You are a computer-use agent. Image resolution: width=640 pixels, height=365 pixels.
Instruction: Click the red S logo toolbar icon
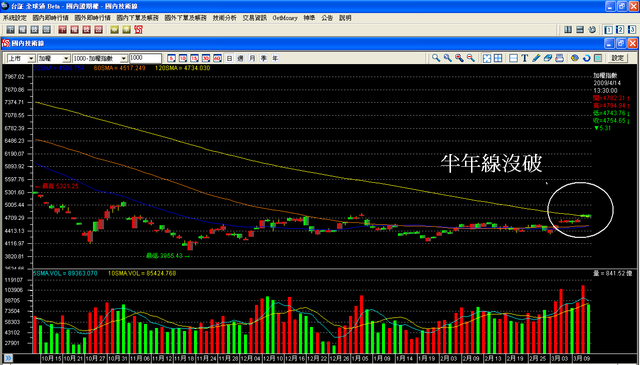click(x=138, y=30)
